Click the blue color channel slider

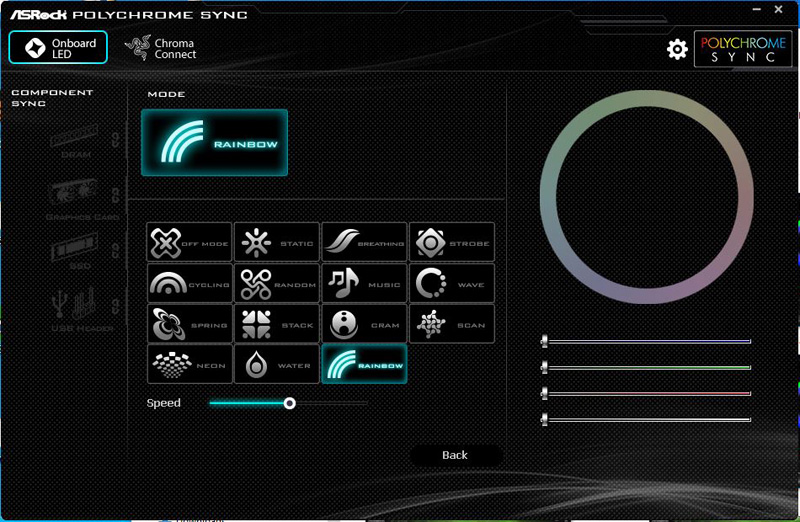646,341
